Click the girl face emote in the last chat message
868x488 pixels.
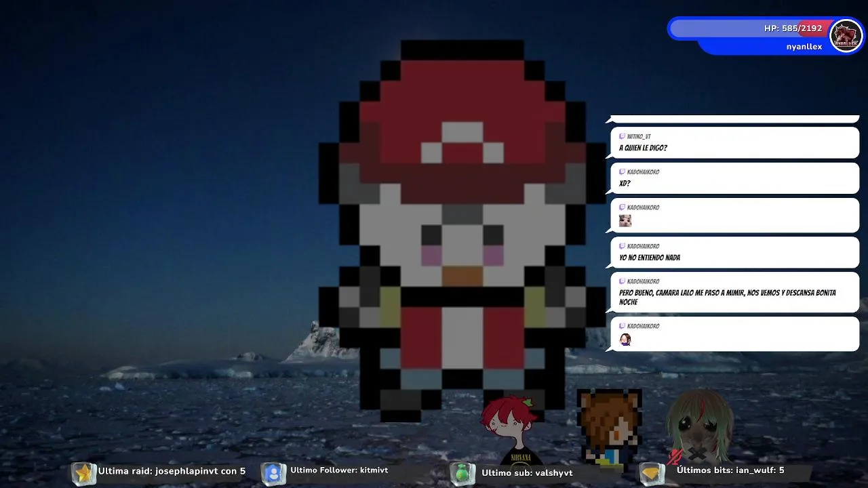625,340
